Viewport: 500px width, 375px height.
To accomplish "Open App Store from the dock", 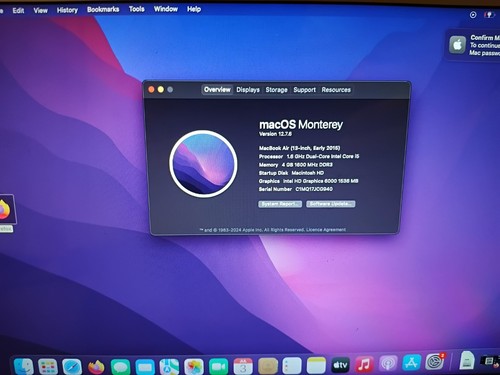I will pyautogui.click(x=411, y=362).
